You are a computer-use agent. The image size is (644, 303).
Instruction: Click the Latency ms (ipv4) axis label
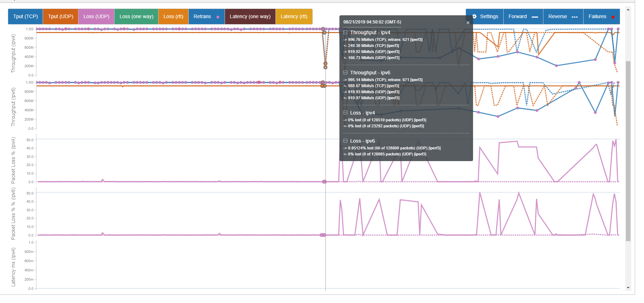point(14,267)
